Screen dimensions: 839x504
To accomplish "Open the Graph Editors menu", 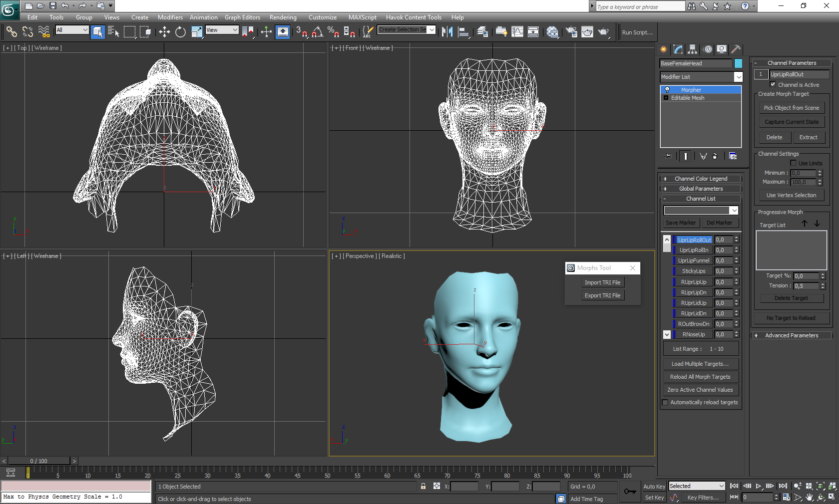I will tap(242, 17).
